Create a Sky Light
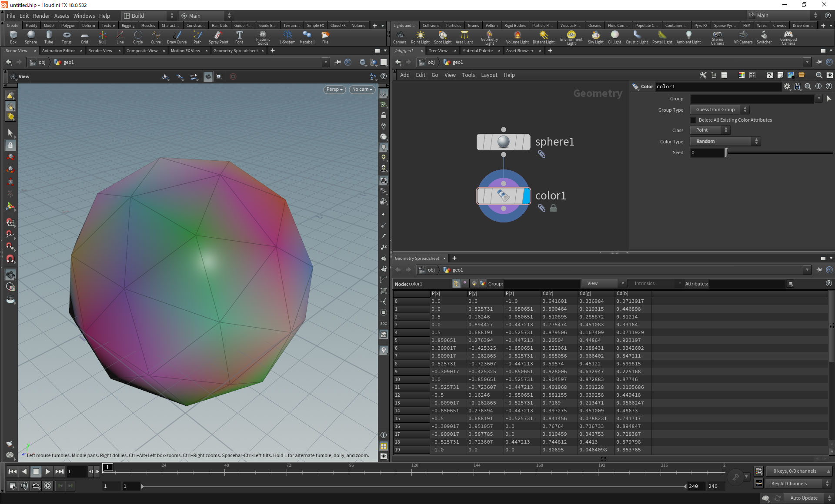This screenshot has width=835, height=504. pyautogui.click(x=596, y=37)
